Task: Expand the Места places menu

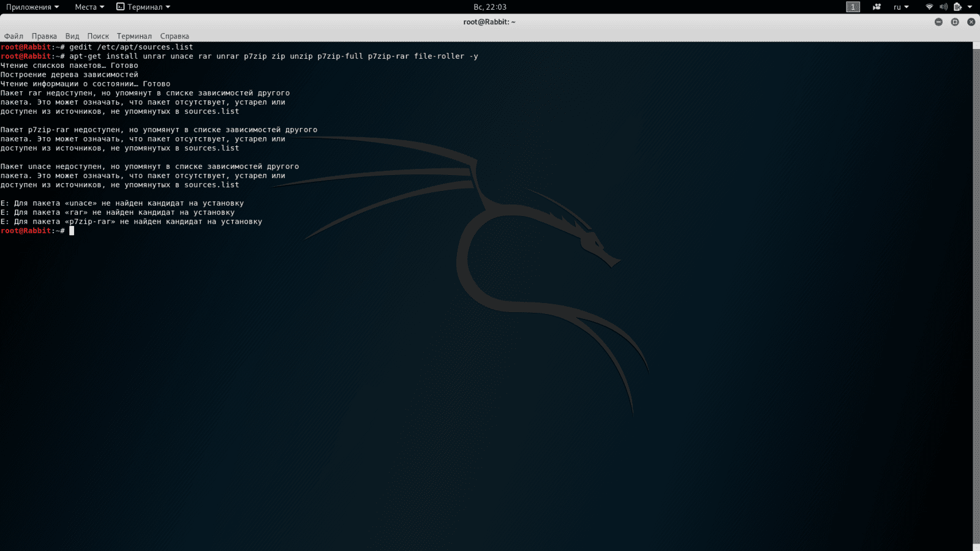Action: (x=89, y=7)
